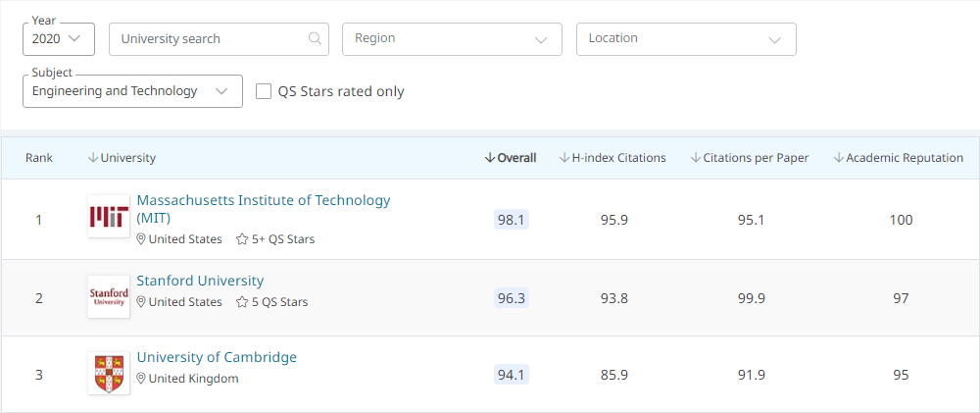Image resolution: width=980 pixels, height=413 pixels.
Task: Sort by University column header
Action: [122, 158]
